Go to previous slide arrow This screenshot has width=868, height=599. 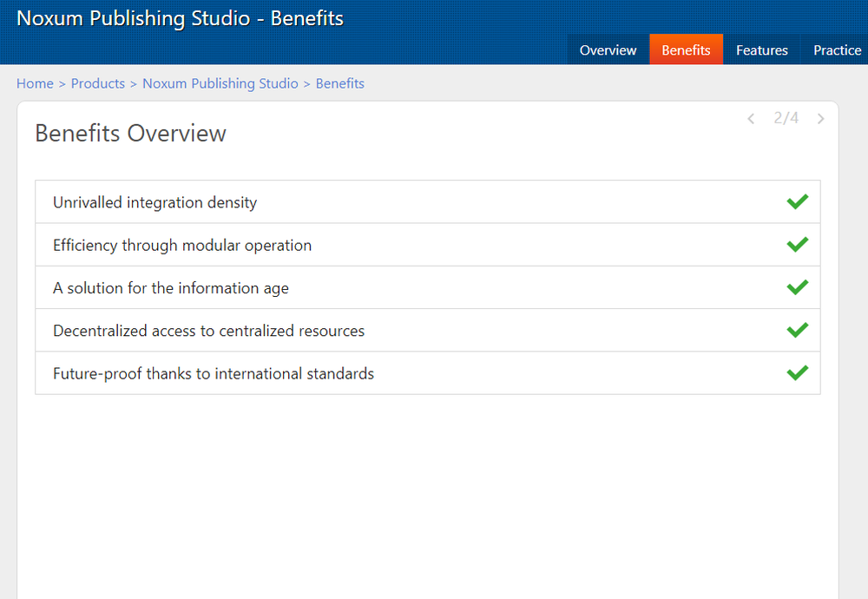[751, 118]
